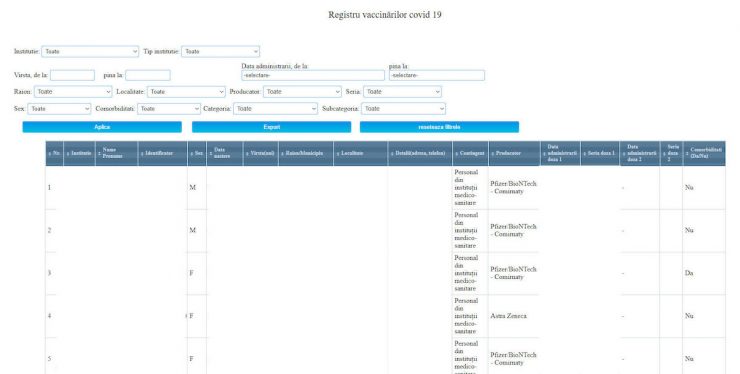This screenshot has height=374, width=740.
Task: Select row 1 Pfizer/BioNTech - Comirnaty cell
Action: [513, 187]
